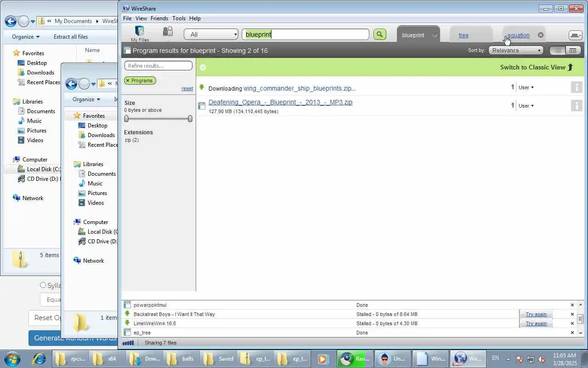Open Windows Media Player from the taskbar
Screen dimensions: 588x368
tap(322, 359)
